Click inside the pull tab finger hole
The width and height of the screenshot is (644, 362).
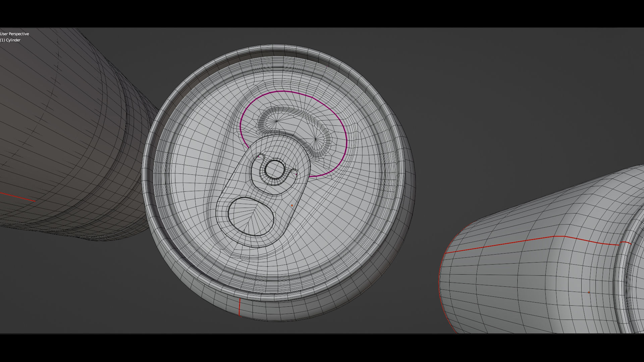point(251,217)
